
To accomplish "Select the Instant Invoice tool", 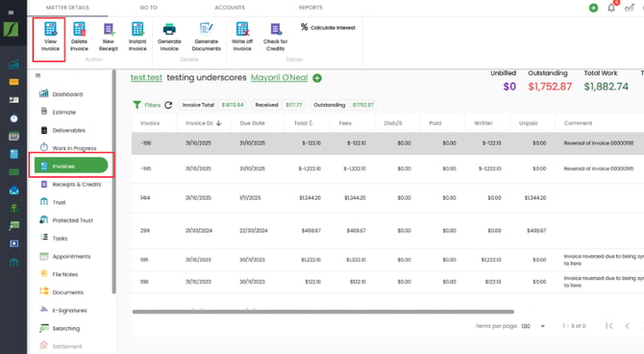I will (137, 37).
